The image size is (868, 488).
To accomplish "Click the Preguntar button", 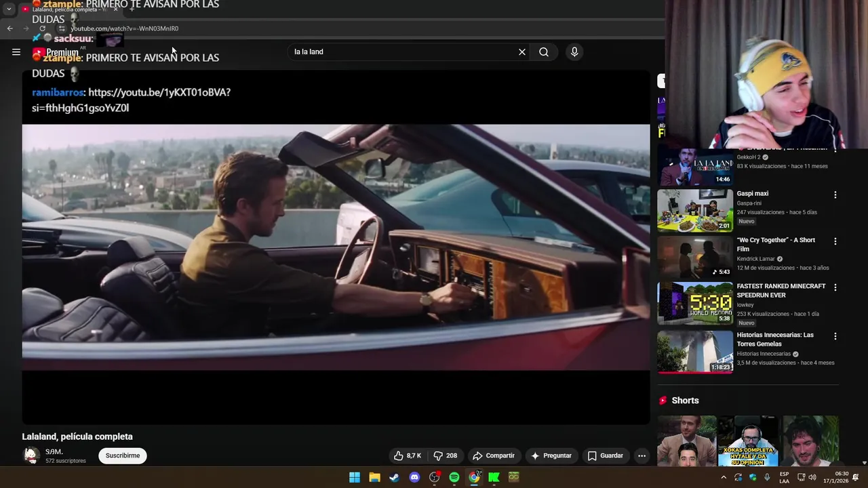I will pyautogui.click(x=551, y=455).
